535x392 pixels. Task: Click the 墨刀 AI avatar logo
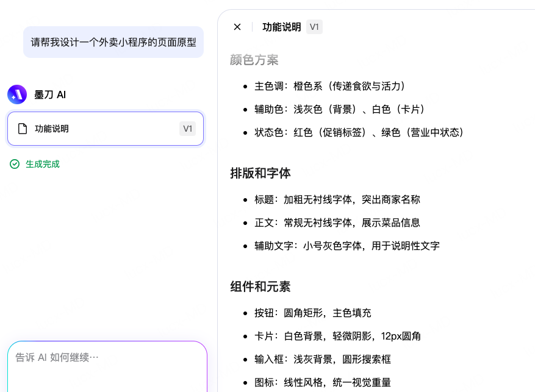17,94
